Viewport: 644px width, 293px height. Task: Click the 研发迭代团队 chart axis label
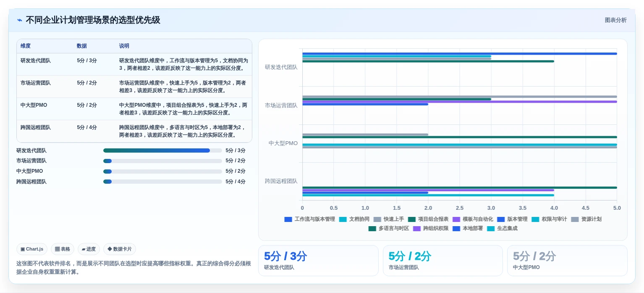coord(281,67)
